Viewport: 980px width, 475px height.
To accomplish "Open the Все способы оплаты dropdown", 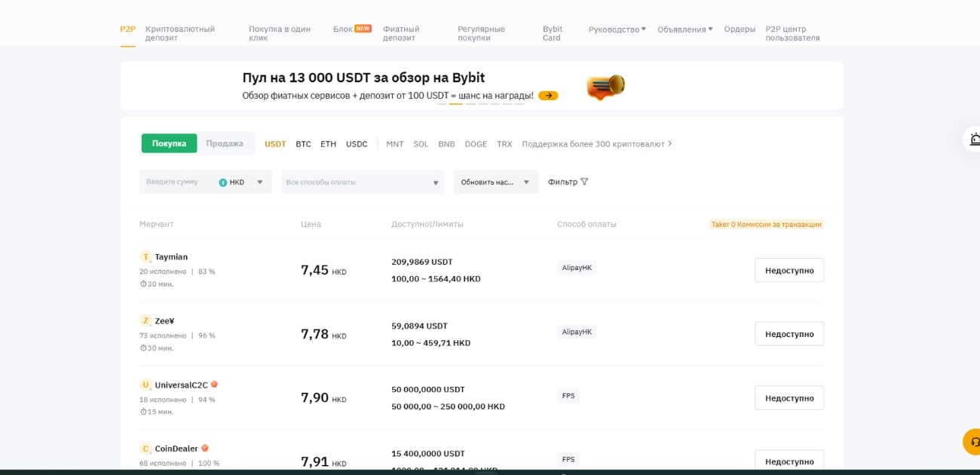I will click(363, 182).
